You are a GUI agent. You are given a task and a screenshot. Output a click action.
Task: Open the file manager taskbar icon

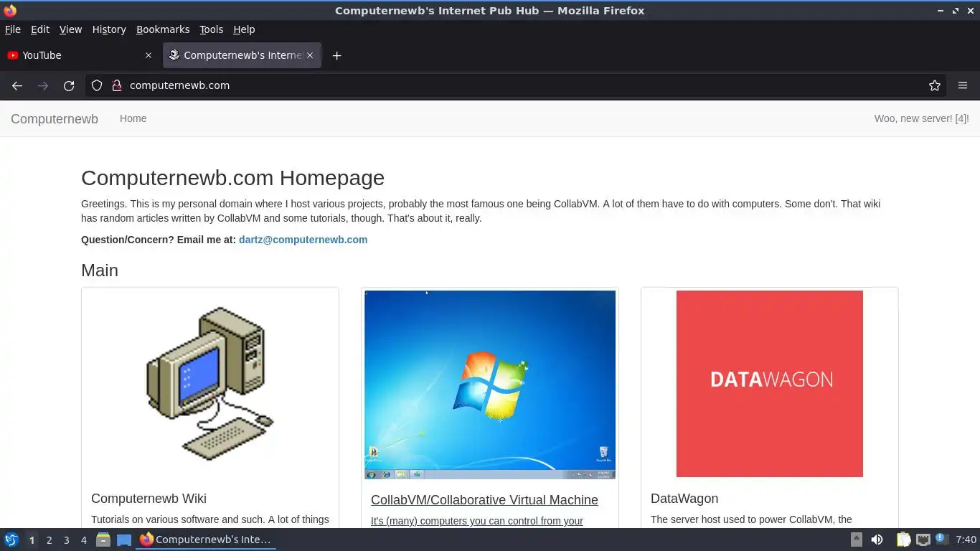point(103,540)
